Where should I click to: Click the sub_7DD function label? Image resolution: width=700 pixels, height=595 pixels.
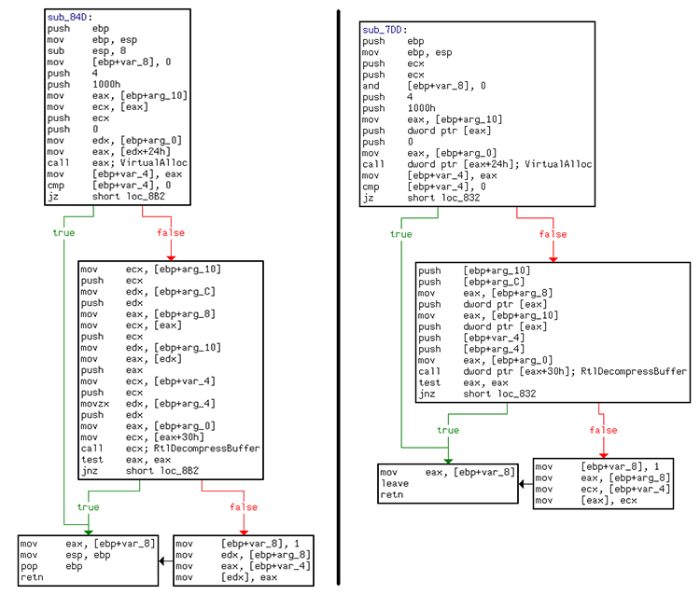pyautogui.click(x=383, y=30)
